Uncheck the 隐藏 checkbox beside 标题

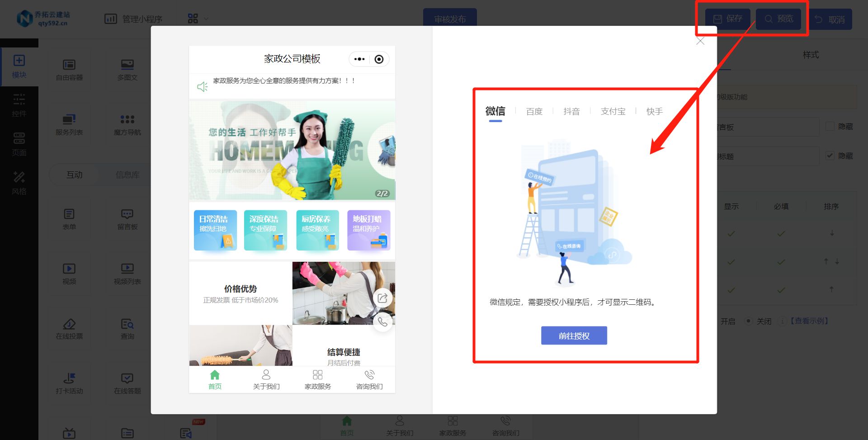(830, 156)
